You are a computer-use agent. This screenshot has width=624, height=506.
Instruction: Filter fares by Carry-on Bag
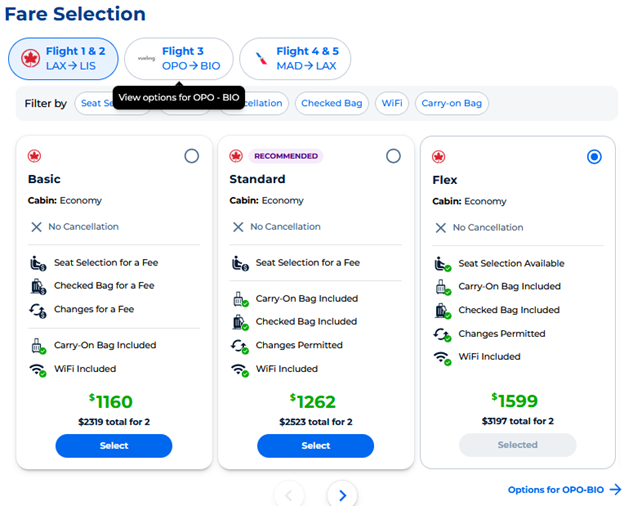(x=452, y=104)
